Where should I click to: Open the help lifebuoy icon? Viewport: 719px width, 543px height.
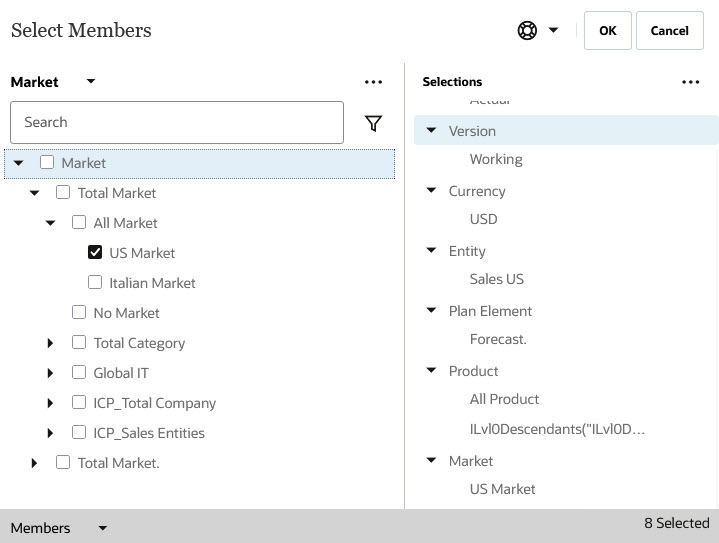(527, 31)
